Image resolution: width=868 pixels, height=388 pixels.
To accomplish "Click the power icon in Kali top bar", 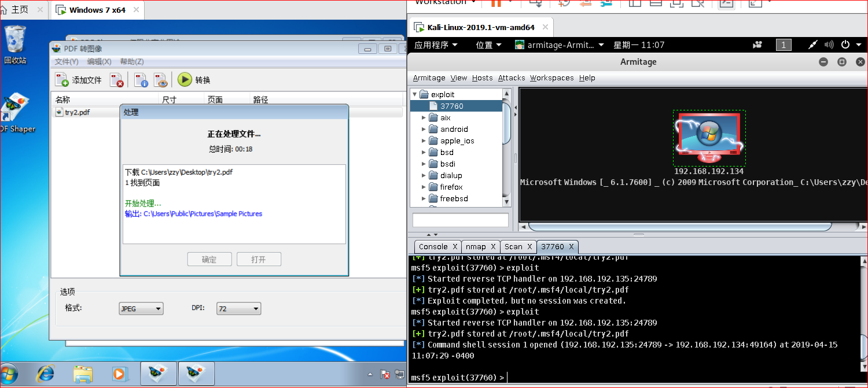I will coord(845,45).
